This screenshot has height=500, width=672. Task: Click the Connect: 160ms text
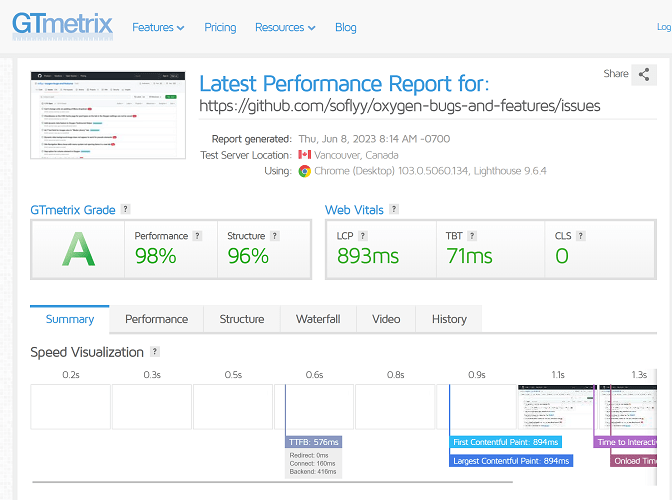point(312,464)
